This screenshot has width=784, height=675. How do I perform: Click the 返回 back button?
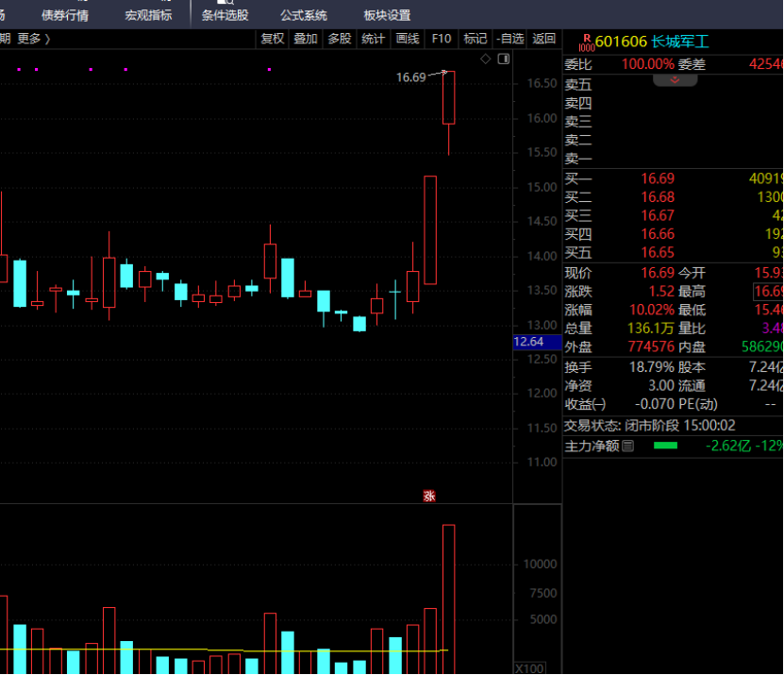(544, 39)
